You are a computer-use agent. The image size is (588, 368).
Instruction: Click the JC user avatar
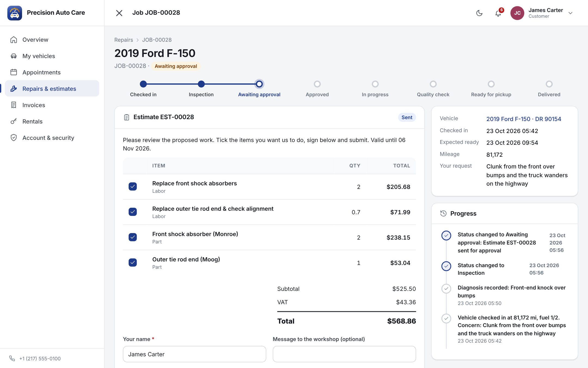pyautogui.click(x=517, y=13)
